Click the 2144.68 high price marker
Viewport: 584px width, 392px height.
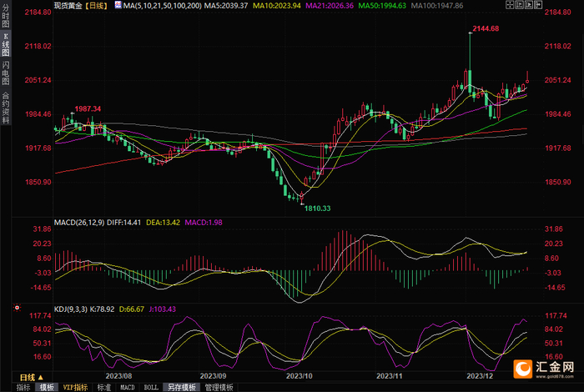(x=485, y=29)
